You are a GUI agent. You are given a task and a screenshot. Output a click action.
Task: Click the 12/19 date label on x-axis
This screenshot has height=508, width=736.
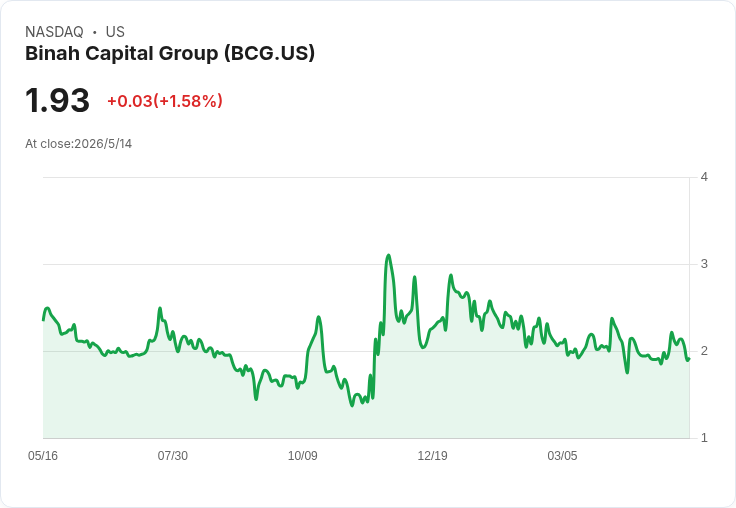click(x=432, y=455)
